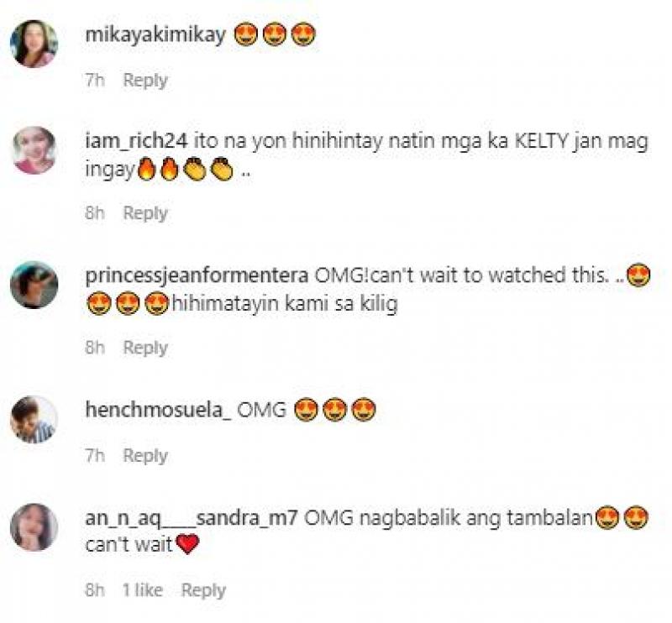The height and width of the screenshot is (623, 672).
Task: Open mikayakimikay's profile picture
Action: [34, 44]
